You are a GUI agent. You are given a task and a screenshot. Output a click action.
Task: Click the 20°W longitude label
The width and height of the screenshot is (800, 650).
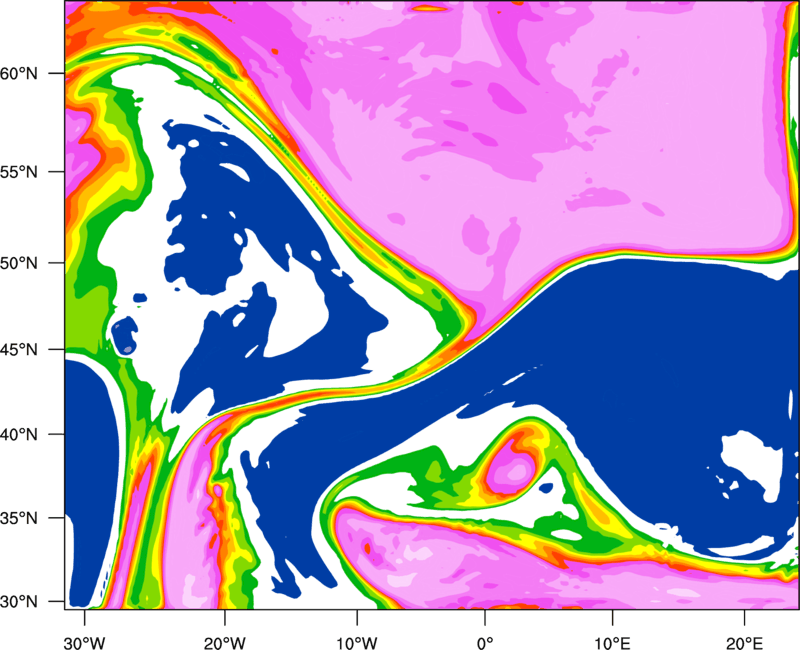[x=224, y=643]
